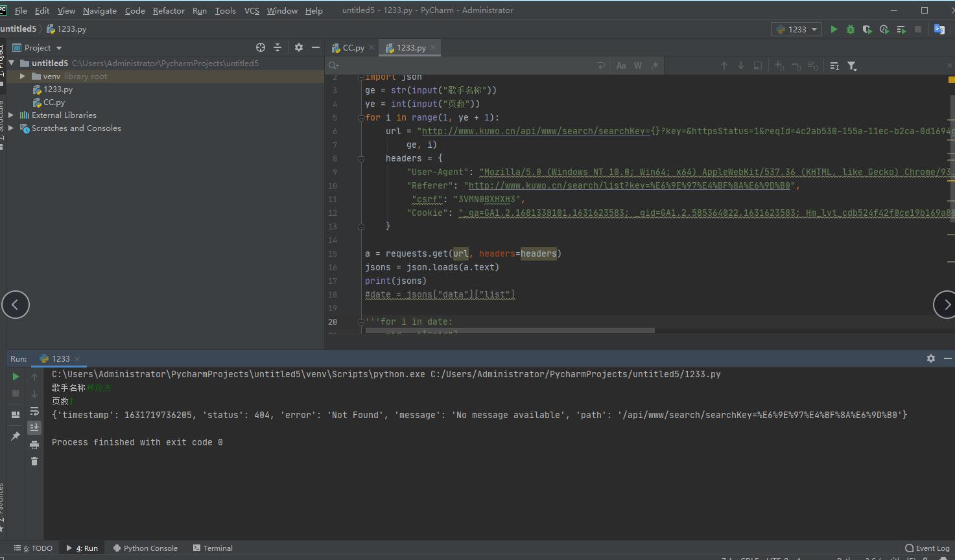Toggle Words (W) option in search bar
955x560 pixels.
(x=638, y=65)
